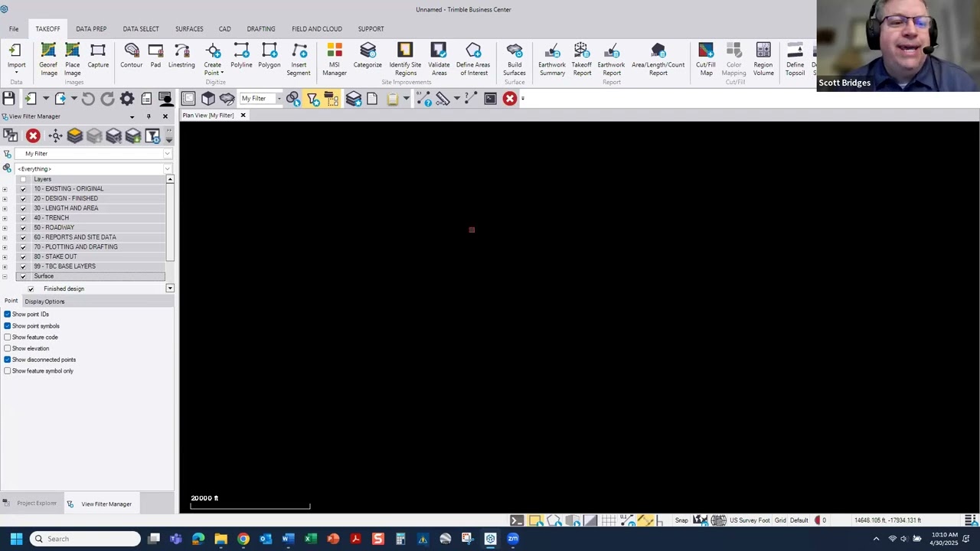The width and height of the screenshot is (980, 551).
Task: Click Grid in status bar
Action: coord(780,520)
